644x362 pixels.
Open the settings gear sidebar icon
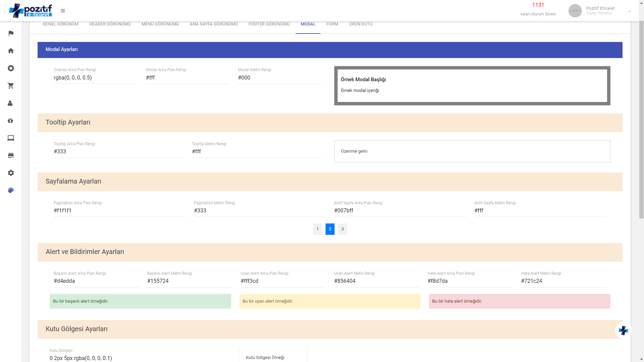pos(11,173)
